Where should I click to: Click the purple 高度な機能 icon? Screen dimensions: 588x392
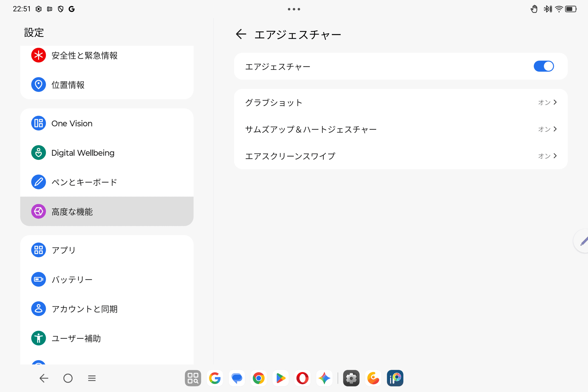click(39, 211)
